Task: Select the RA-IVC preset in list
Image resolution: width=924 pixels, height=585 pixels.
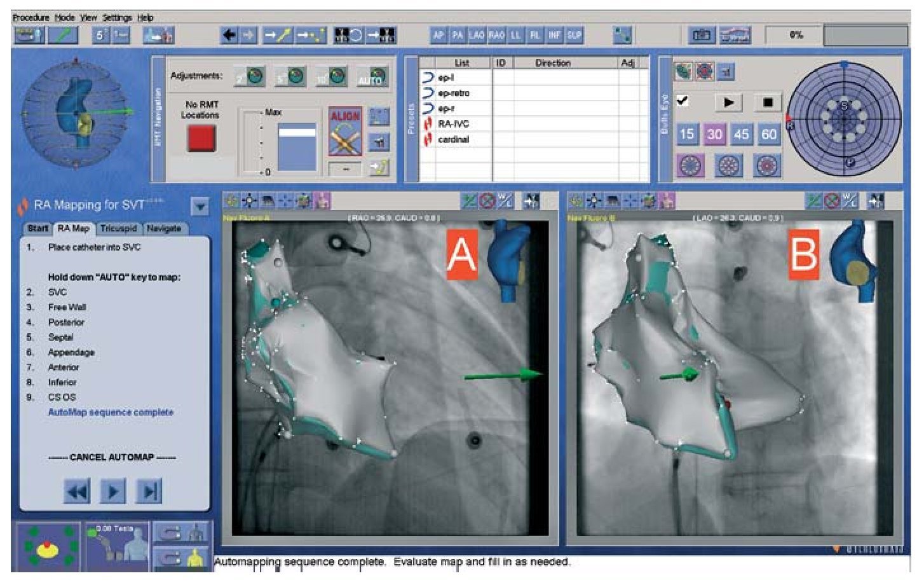Action: 452,124
